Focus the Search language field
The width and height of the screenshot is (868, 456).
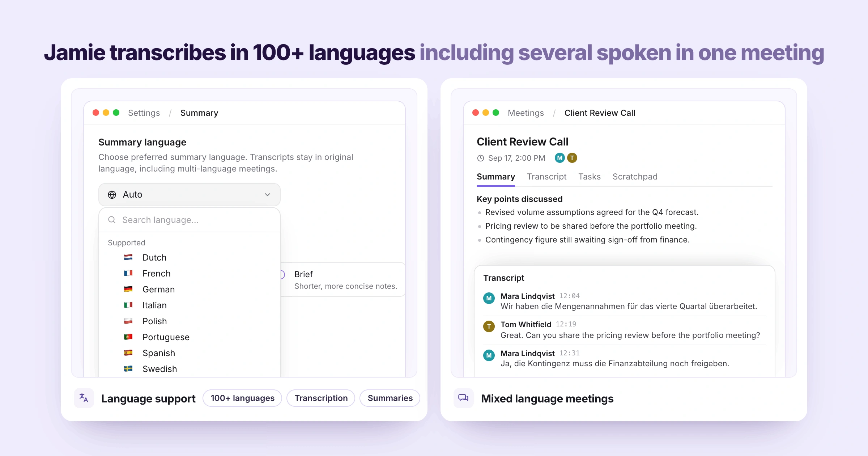pyautogui.click(x=189, y=220)
